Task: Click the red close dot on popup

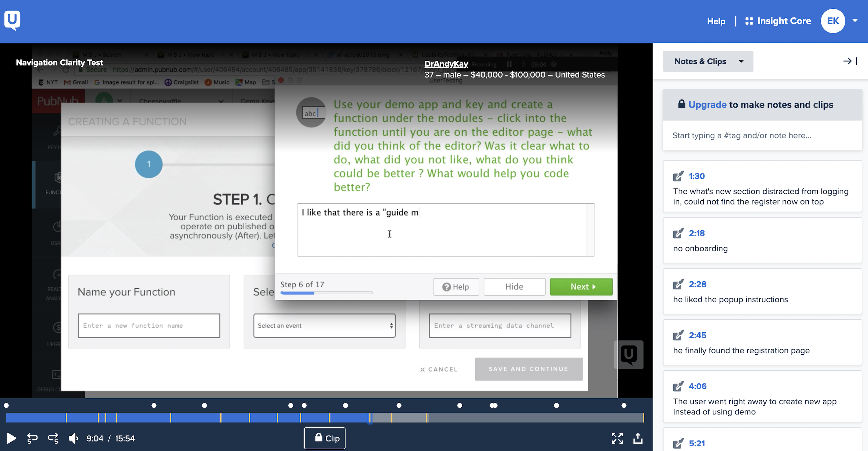Action: coord(281,80)
